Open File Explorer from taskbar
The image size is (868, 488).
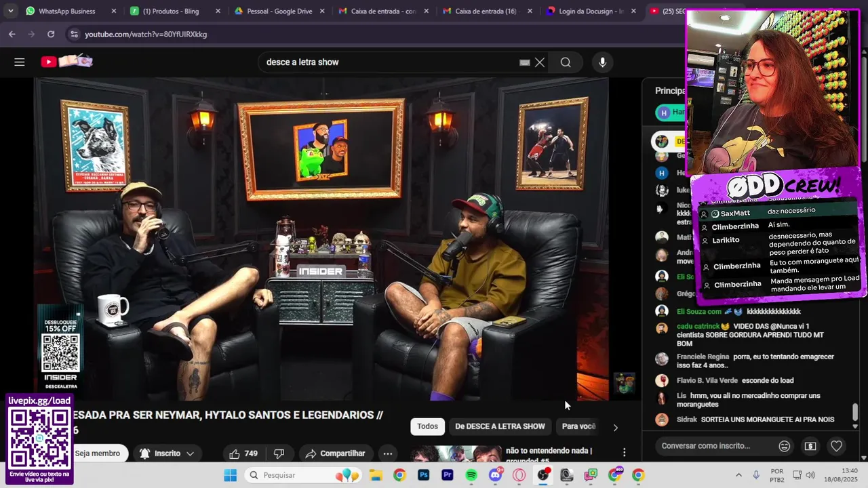coord(376,475)
